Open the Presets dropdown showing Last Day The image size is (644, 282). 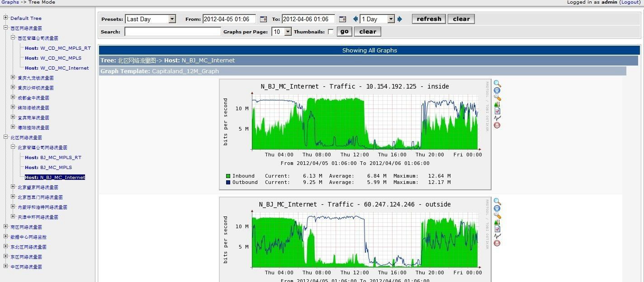(150, 19)
